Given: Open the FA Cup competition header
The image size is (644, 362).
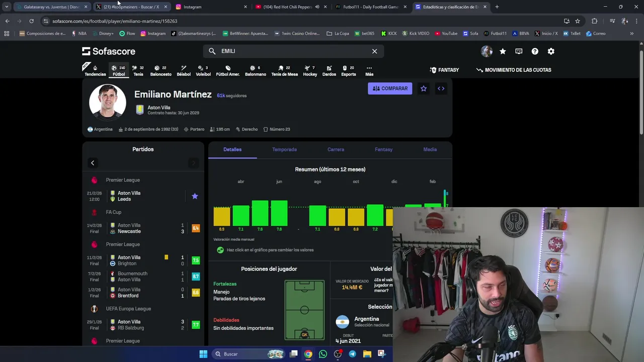Looking at the screenshot, I should [x=143, y=212].
